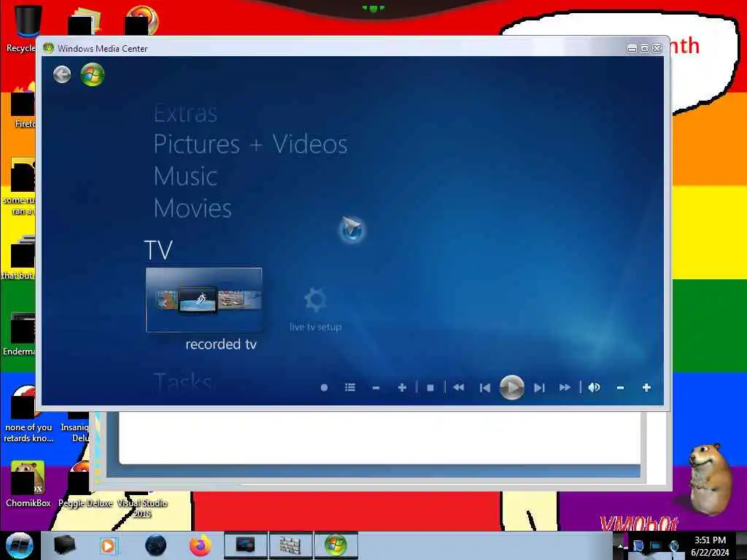Click the Rewind button
The image size is (747, 560).
click(x=459, y=388)
